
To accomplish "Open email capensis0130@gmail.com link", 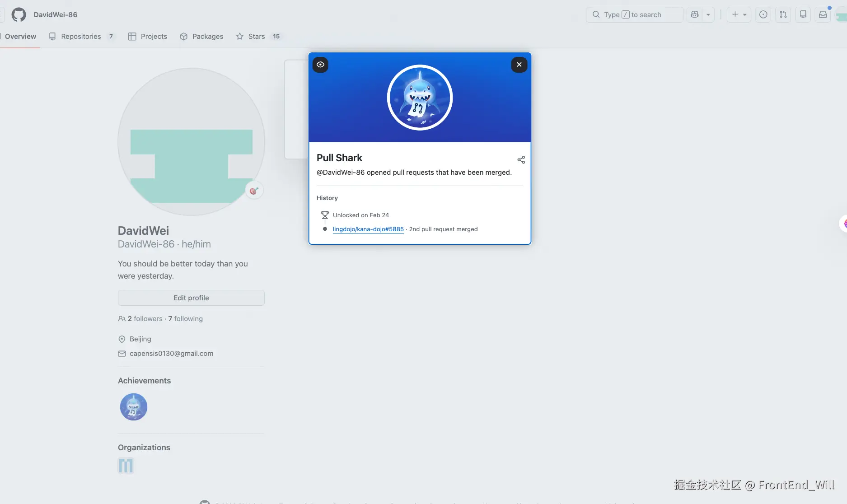I will pyautogui.click(x=171, y=353).
